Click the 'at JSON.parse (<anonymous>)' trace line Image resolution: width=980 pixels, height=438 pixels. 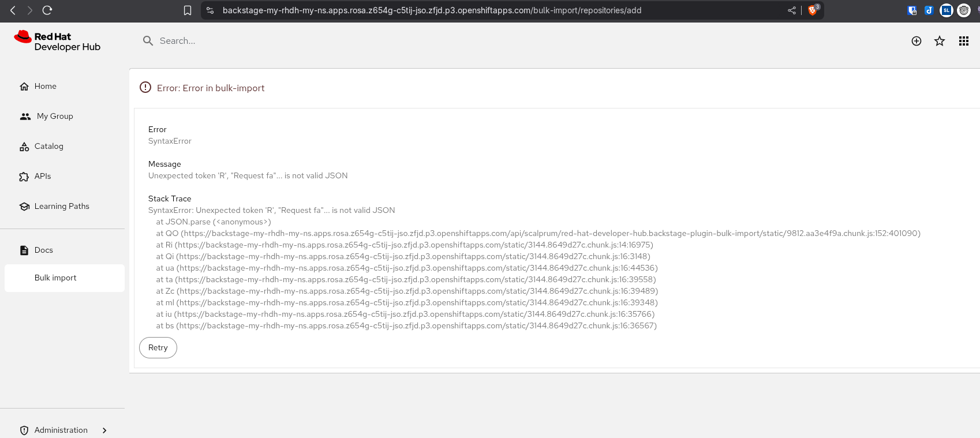point(214,222)
